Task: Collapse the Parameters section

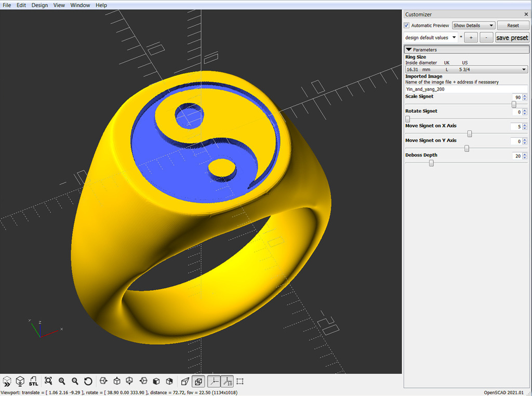Action: pyautogui.click(x=409, y=49)
